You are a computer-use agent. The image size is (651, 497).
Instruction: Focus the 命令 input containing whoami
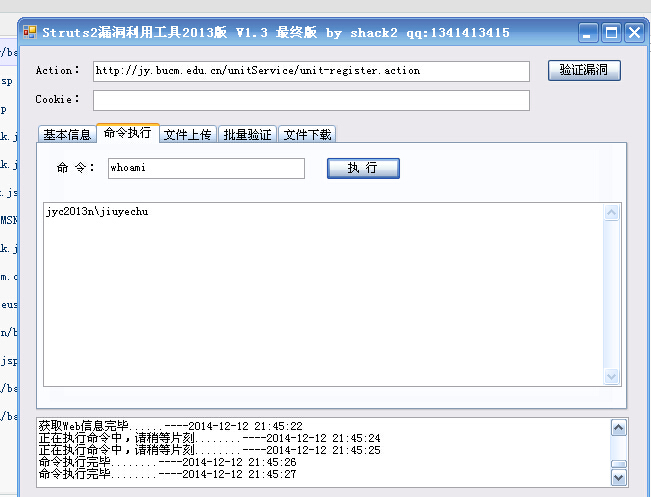tap(206, 168)
